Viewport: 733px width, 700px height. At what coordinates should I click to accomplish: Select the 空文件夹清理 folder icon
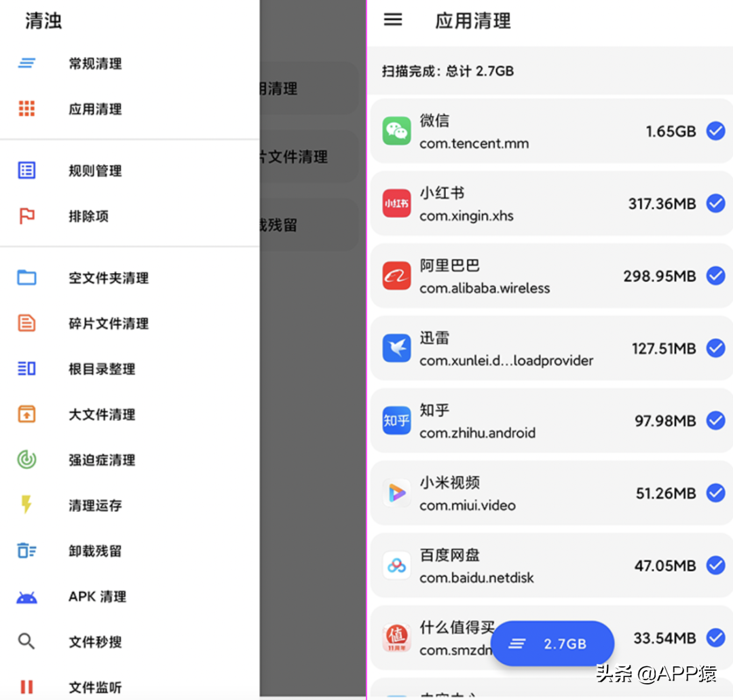[26, 277]
